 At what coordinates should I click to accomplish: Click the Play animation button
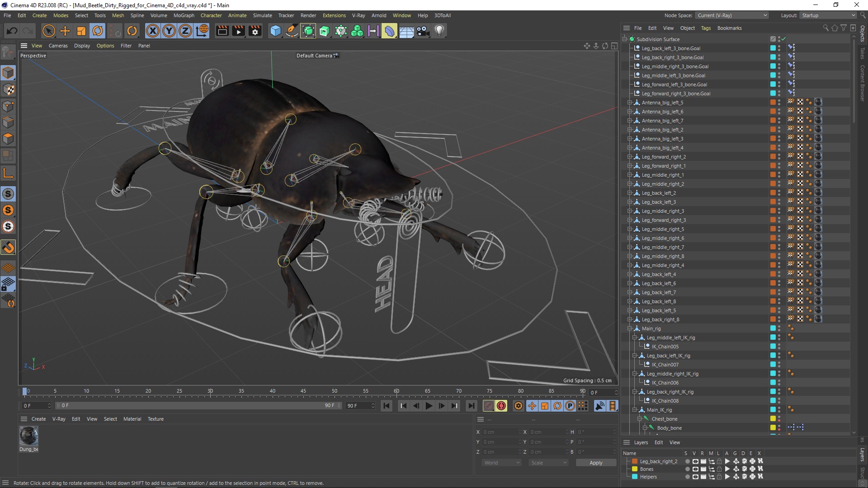429,406
